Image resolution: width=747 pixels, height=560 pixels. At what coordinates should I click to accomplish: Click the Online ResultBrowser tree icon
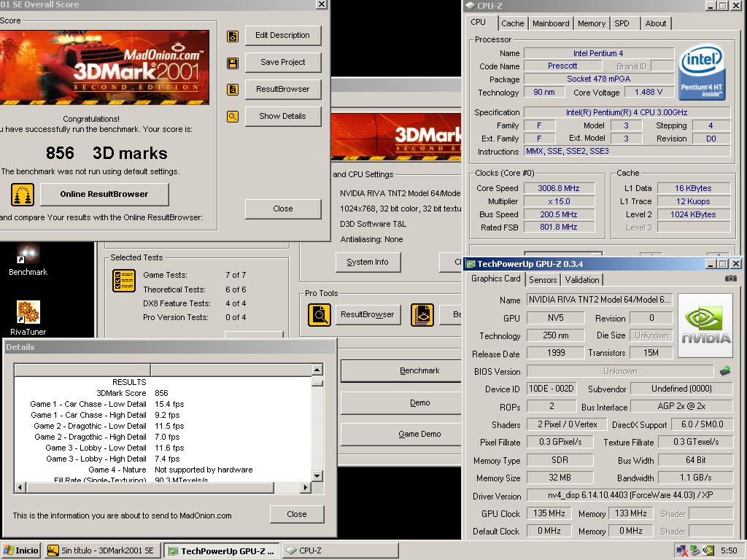pos(23,195)
